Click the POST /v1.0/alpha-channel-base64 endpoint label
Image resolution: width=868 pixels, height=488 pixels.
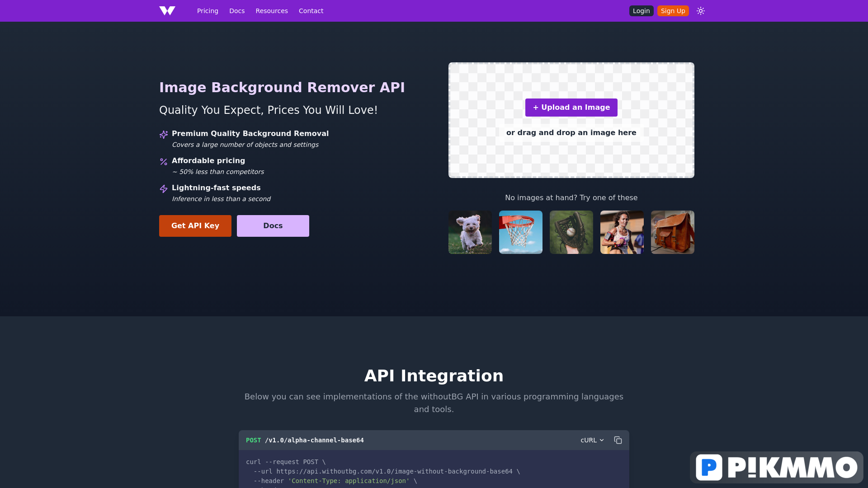(305, 440)
